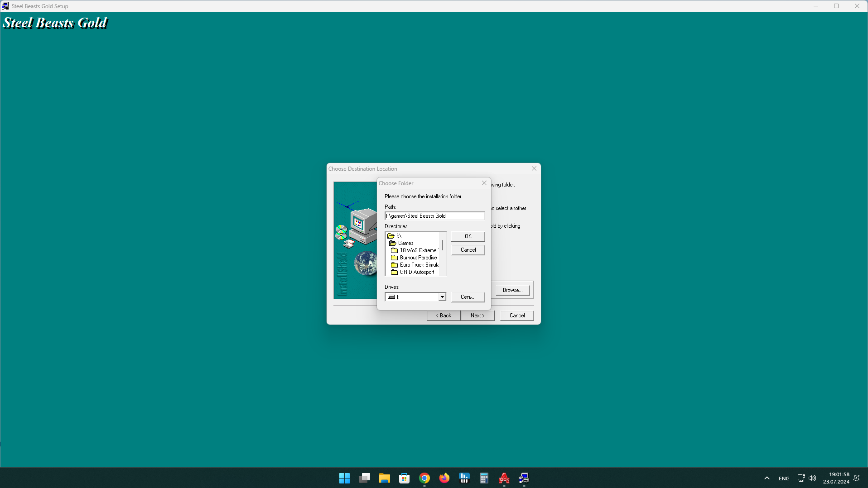Close the Choose Destination Location window
This screenshot has height=488, width=868.
pyautogui.click(x=534, y=168)
